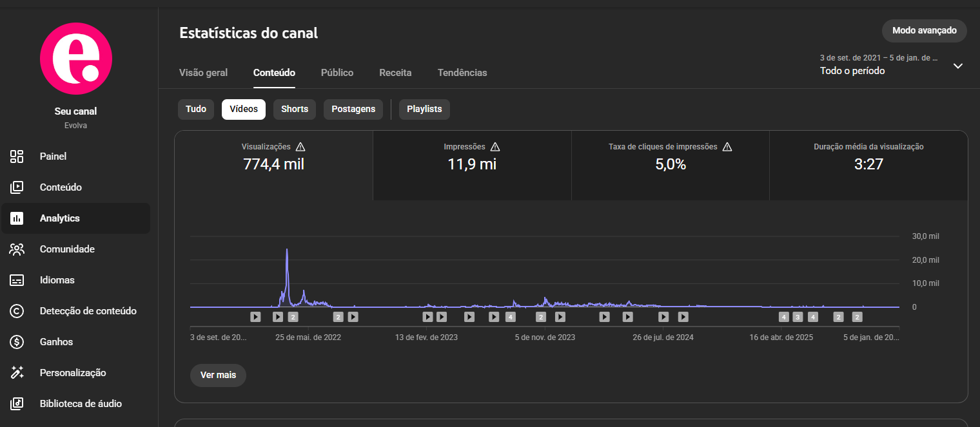Screen dimensions: 980x427
Task: Open the Todo o período selector
Action: click(x=852, y=71)
